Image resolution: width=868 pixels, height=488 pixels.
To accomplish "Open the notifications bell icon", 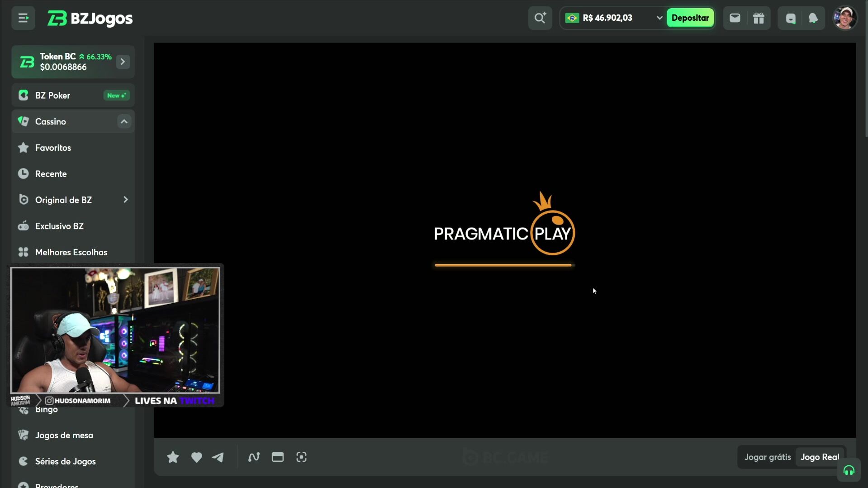I will pyautogui.click(x=813, y=18).
